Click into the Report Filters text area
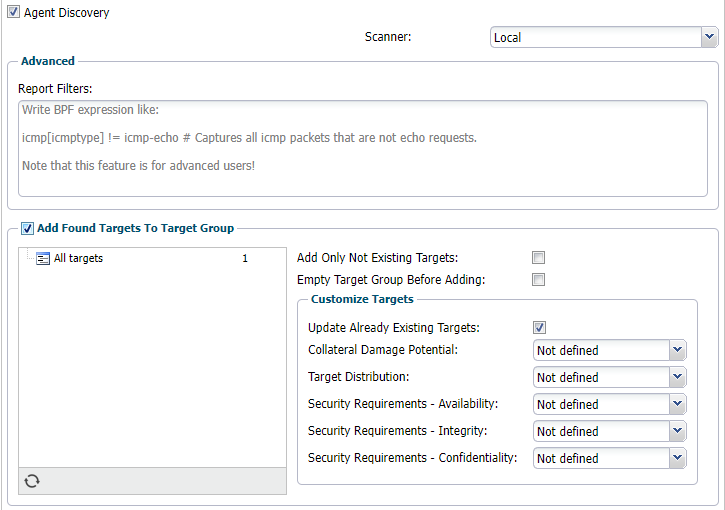The height and width of the screenshot is (510, 725). click(x=362, y=148)
